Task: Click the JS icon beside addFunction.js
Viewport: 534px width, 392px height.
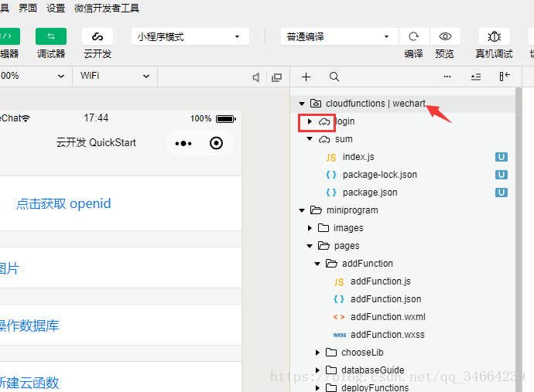Action: point(339,281)
